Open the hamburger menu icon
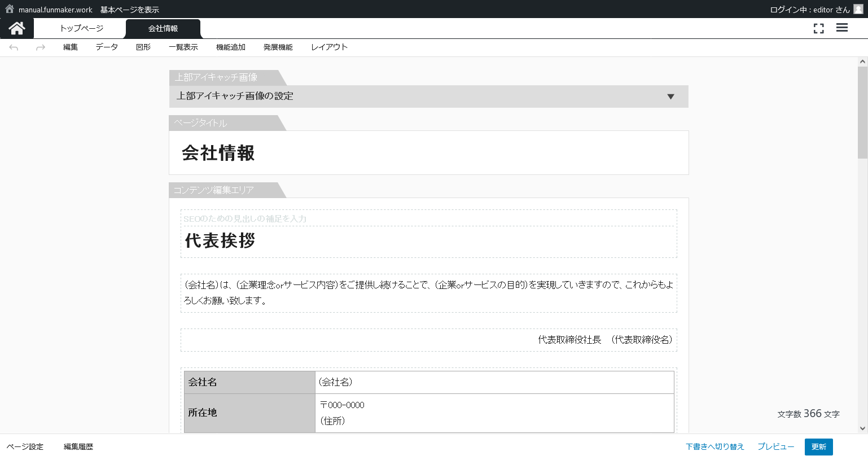The image size is (868, 460). (x=842, y=28)
